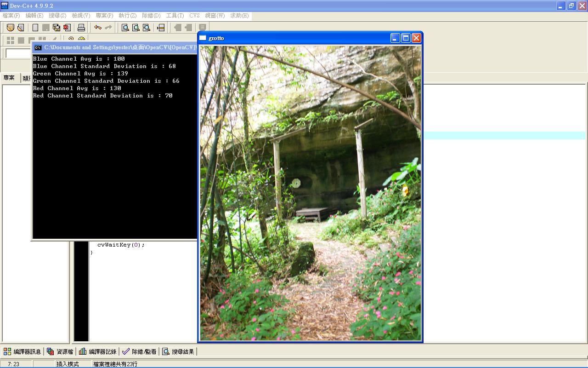Screen dimensions: 588x368
Task: Click the grotto window title icon
Action: pyautogui.click(x=203, y=38)
